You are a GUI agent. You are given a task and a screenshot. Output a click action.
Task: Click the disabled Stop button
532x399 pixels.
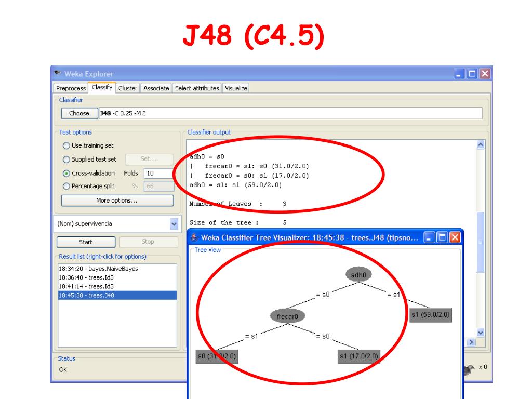pos(148,242)
